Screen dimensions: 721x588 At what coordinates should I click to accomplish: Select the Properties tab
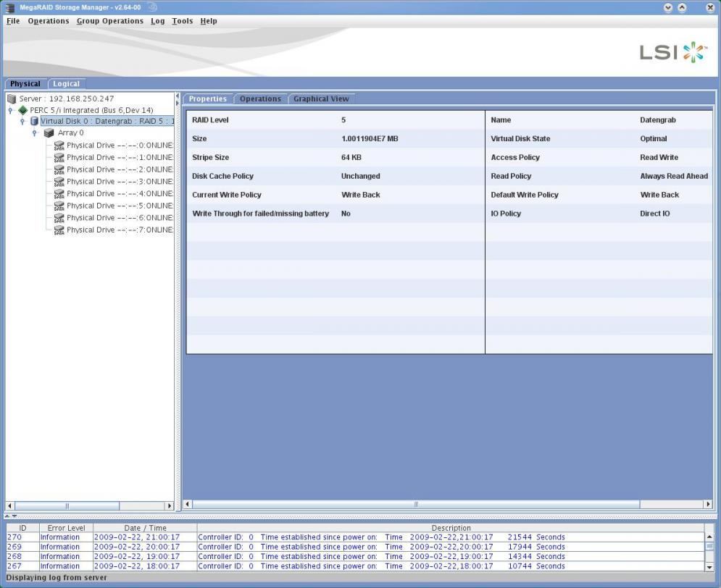tap(208, 98)
